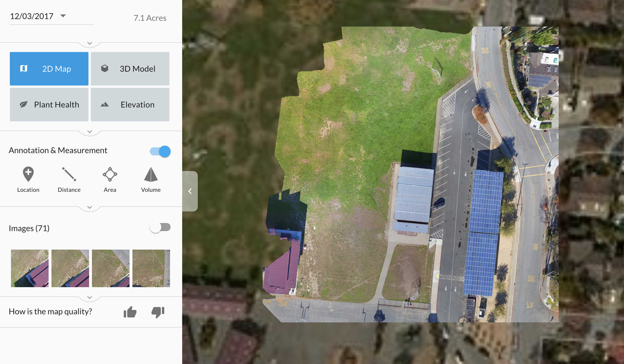Collapse the map layer buttons section
624x364 pixels.
pos(90,132)
